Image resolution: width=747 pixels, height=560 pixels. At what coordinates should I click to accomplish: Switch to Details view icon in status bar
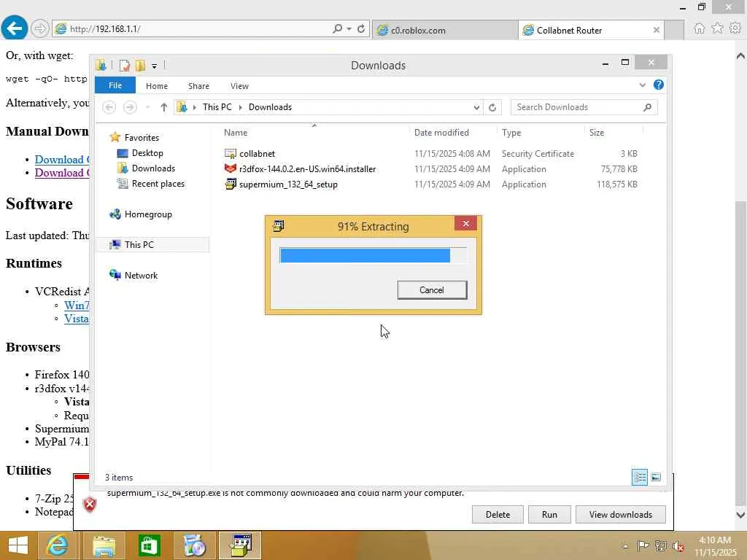click(x=639, y=477)
